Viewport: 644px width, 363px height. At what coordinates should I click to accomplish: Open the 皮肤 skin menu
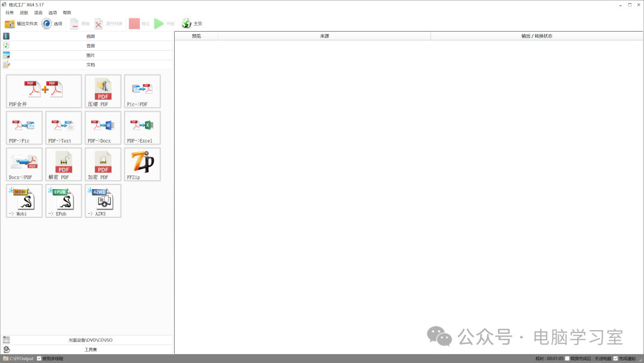[24, 13]
